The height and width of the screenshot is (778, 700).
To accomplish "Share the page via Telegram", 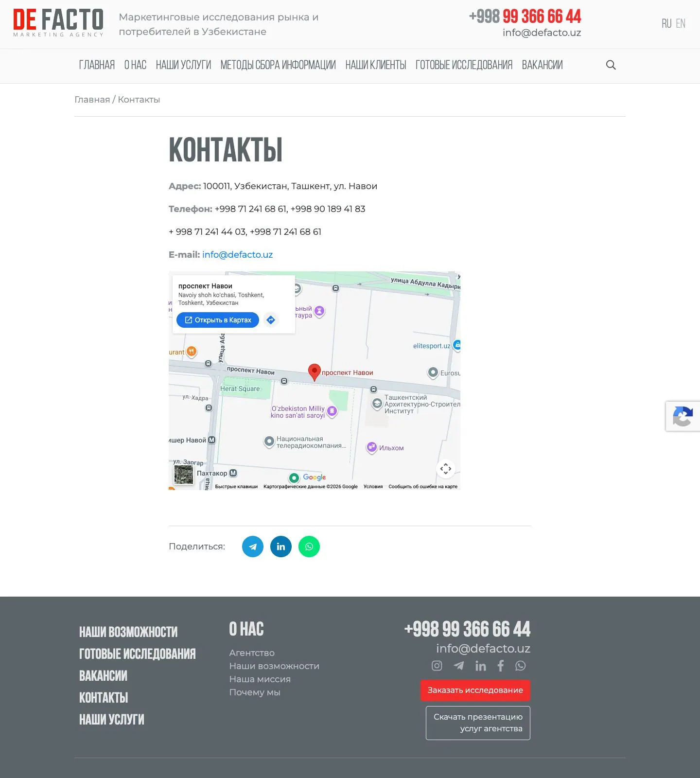I will (x=253, y=547).
